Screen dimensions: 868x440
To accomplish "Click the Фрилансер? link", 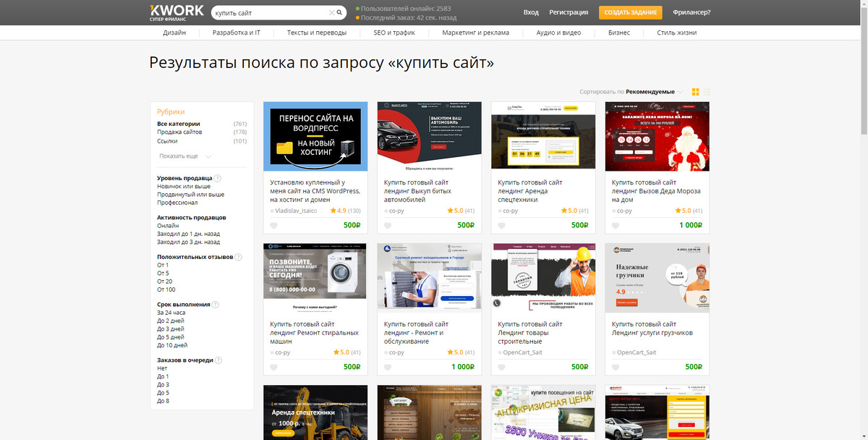I will (x=691, y=12).
